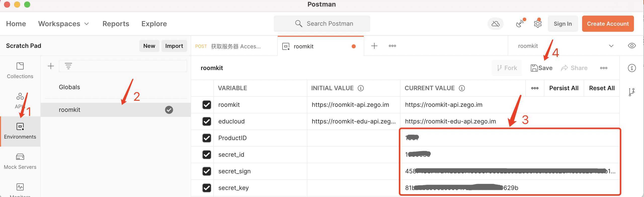Uncheck the ProductID variable checkbox
The height and width of the screenshot is (197, 644).
(x=207, y=138)
